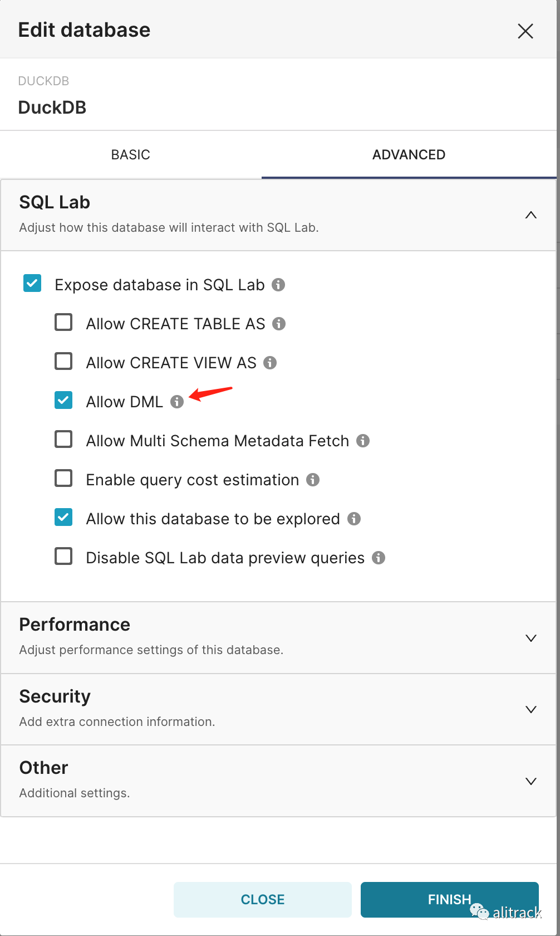The height and width of the screenshot is (936, 560).
Task: Enable Allow CREATE TABLE AS checkbox
Action: 63,323
